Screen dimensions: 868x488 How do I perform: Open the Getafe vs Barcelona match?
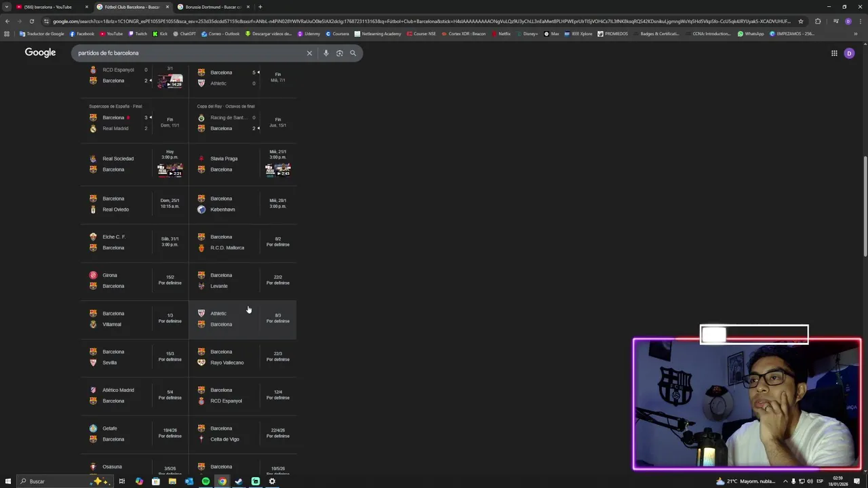pos(134,434)
